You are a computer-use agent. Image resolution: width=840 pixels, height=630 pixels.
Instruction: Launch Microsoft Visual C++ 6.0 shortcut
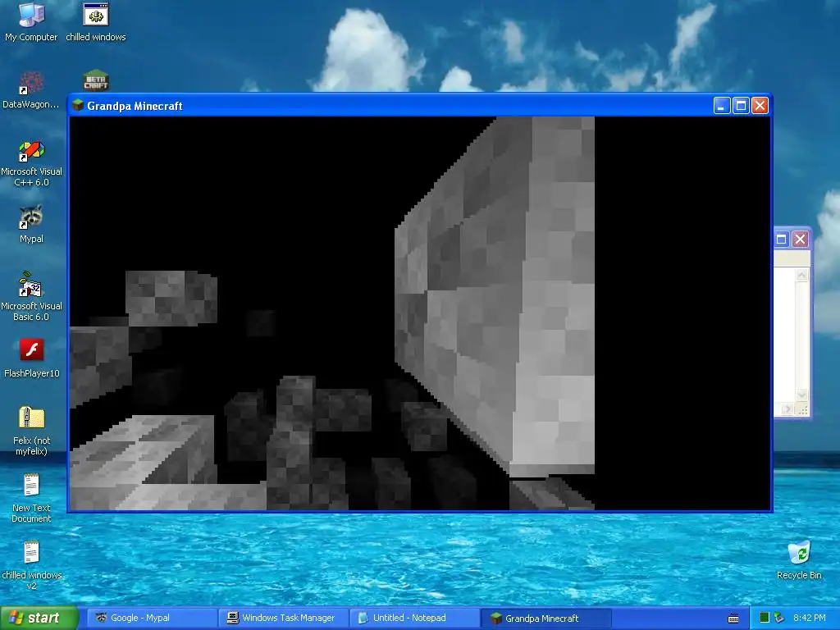(31, 163)
